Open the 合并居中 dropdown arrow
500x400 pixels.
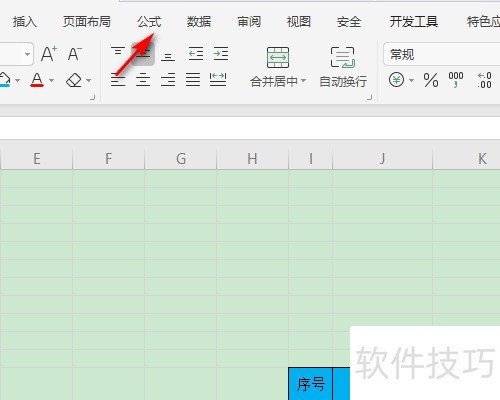pyautogui.click(x=303, y=81)
